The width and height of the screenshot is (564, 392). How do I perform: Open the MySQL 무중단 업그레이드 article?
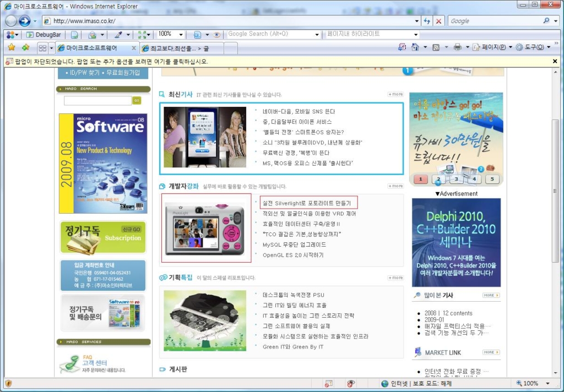[294, 244]
